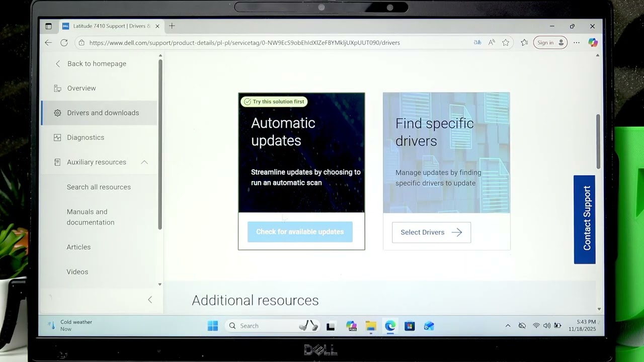Click the 'Try this solution first' badge
The height and width of the screenshot is (362, 644).
point(274,102)
